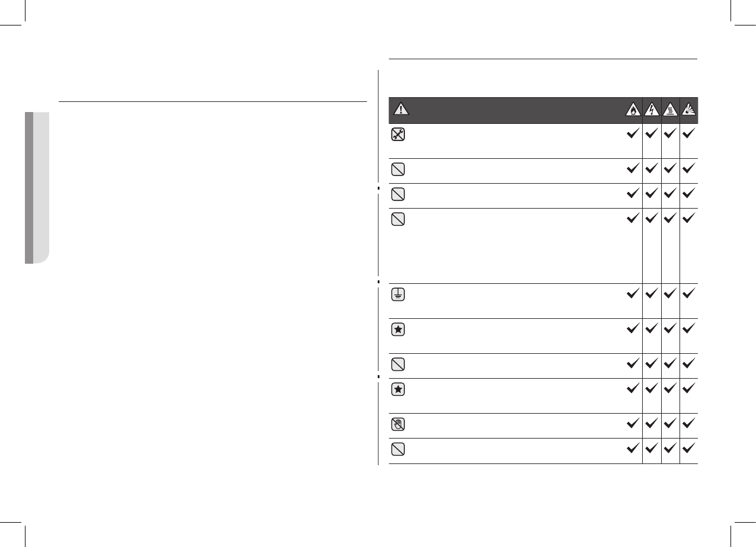Screen dimensions: 756x547
Task: Click the explosion column checkmark in the ground symbol row
Action: pos(689,295)
